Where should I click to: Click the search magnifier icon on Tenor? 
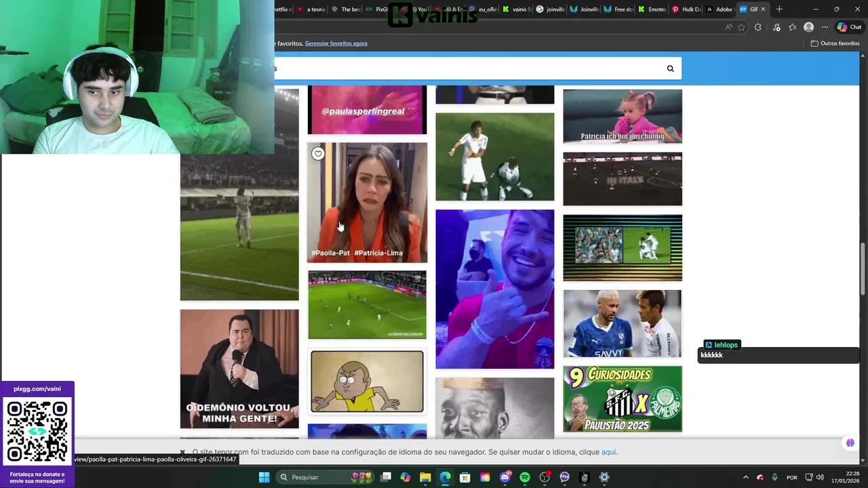(x=670, y=68)
